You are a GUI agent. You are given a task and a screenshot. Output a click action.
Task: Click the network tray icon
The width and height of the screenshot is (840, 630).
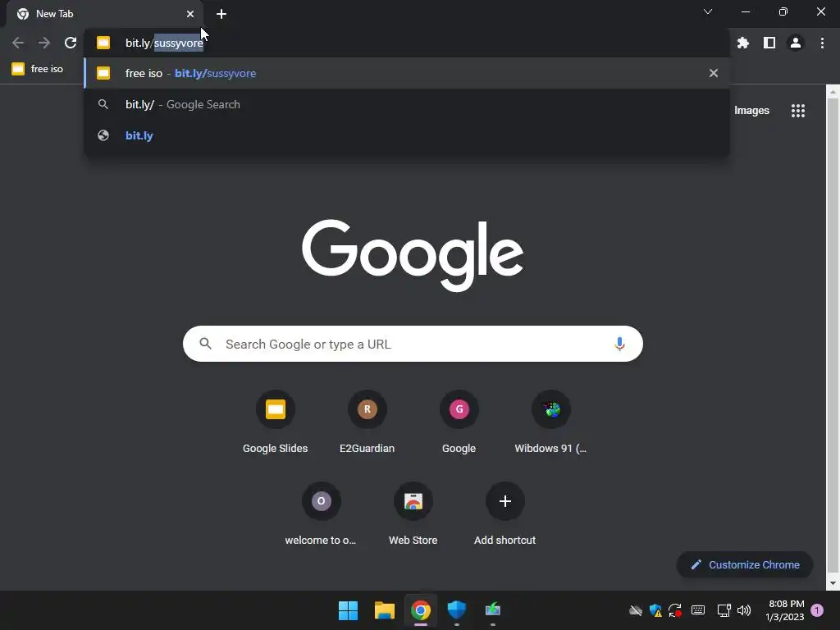[x=724, y=610]
